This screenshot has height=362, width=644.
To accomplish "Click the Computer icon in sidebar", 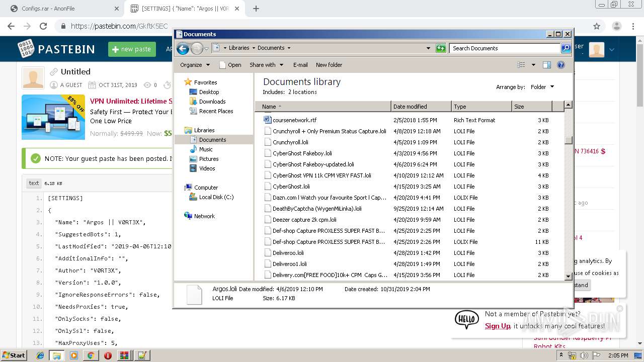I will click(188, 188).
